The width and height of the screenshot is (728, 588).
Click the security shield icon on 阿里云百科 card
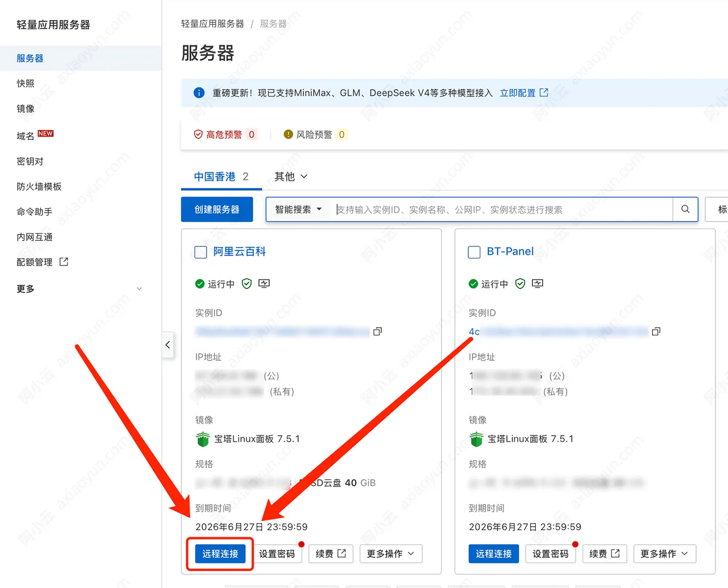click(246, 283)
